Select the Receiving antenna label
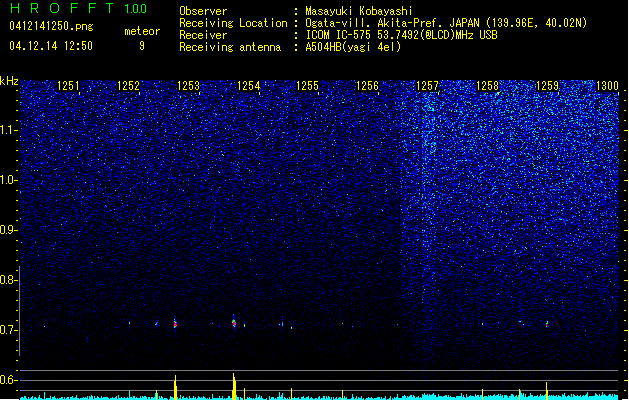The width and height of the screenshot is (629, 400). click(x=230, y=47)
